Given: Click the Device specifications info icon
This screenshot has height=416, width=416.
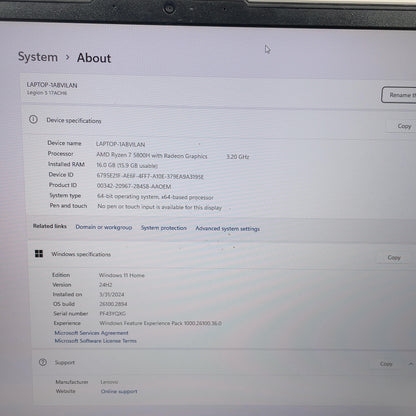Looking at the screenshot, I should pyautogui.click(x=33, y=119).
